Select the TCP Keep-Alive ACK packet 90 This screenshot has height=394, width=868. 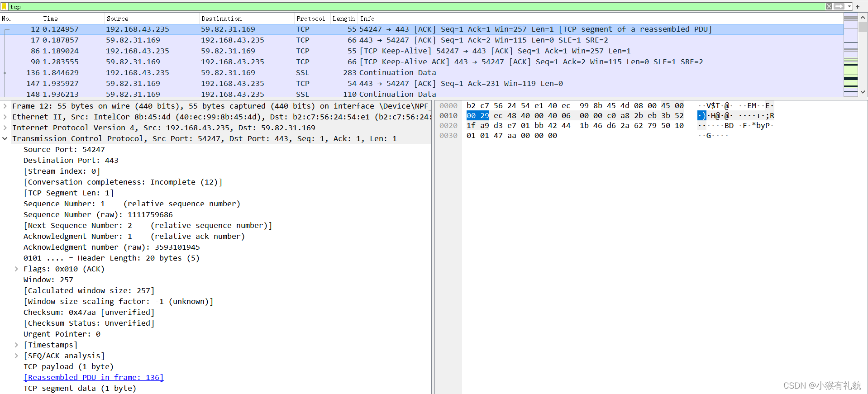point(422,62)
